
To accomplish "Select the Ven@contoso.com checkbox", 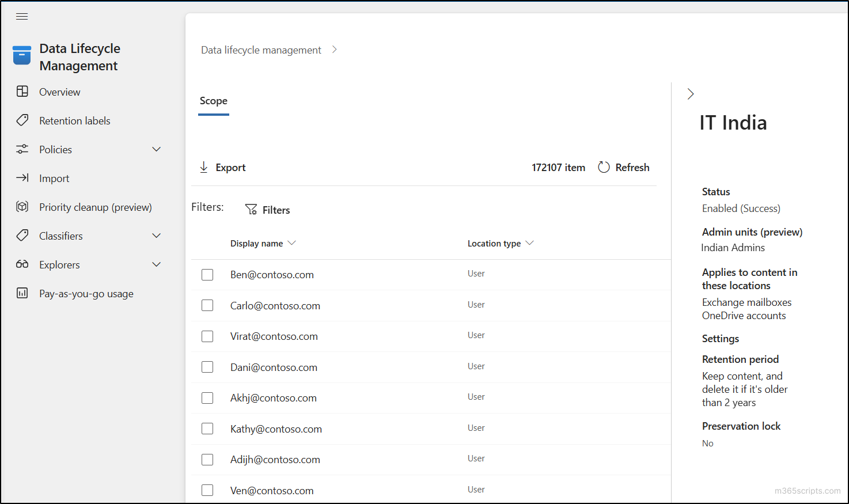I will point(207,490).
